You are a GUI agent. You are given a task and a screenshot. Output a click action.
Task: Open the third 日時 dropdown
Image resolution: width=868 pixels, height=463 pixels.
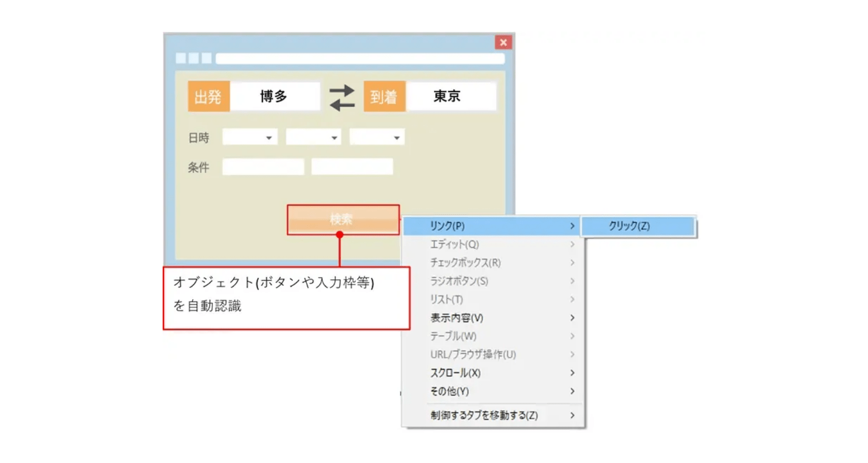coord(377,138)
